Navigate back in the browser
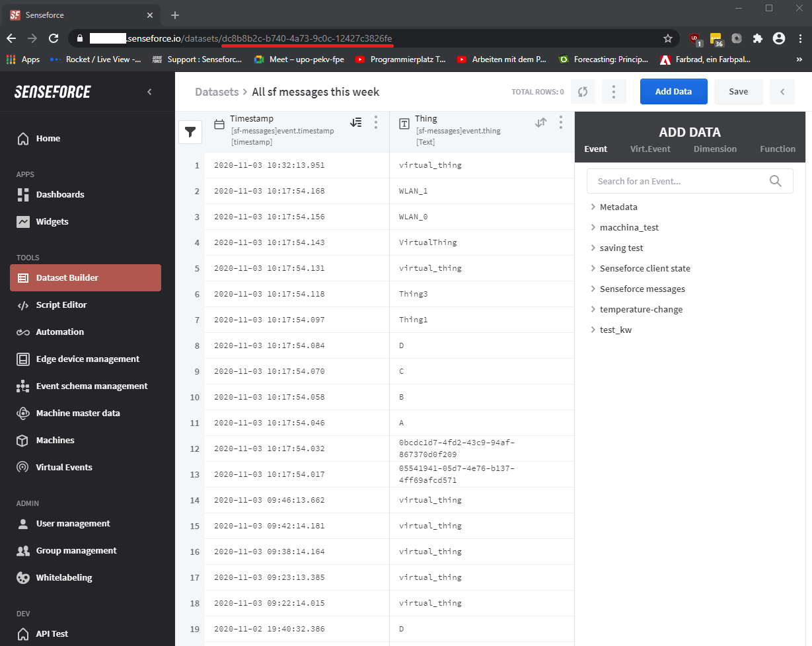The width and height of the screenshot is (812, 646). pos(12,38)
